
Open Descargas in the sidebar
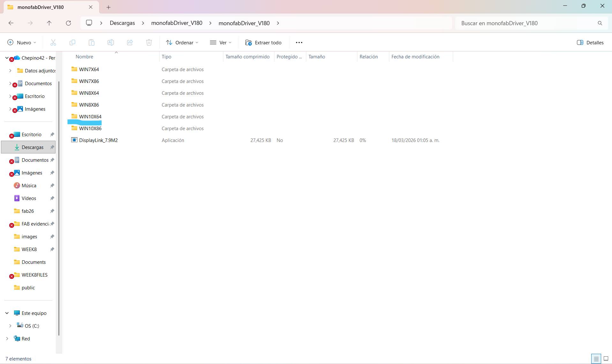pos(28,147)
